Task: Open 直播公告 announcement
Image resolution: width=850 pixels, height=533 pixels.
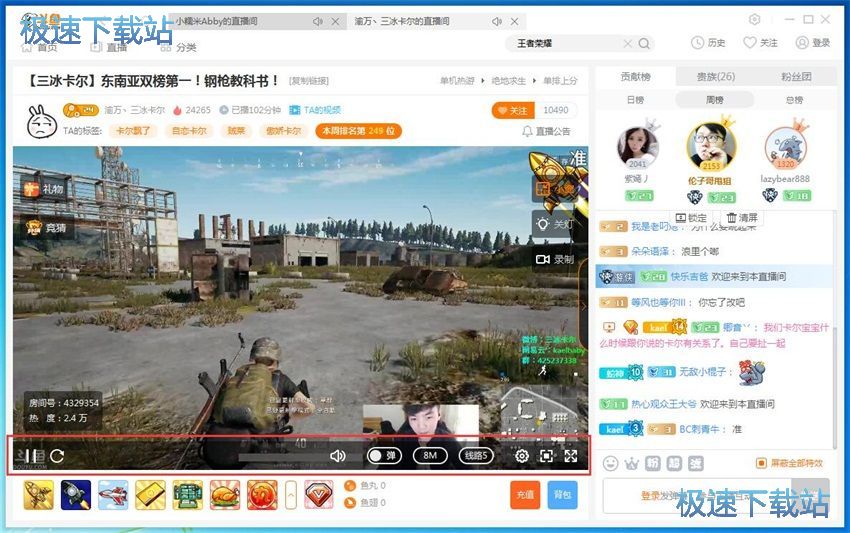Action: (x=546, y=131)
